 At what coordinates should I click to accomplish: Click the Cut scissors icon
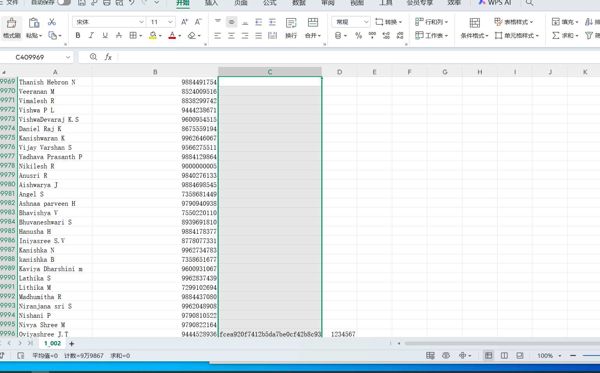tap(52, 22)
